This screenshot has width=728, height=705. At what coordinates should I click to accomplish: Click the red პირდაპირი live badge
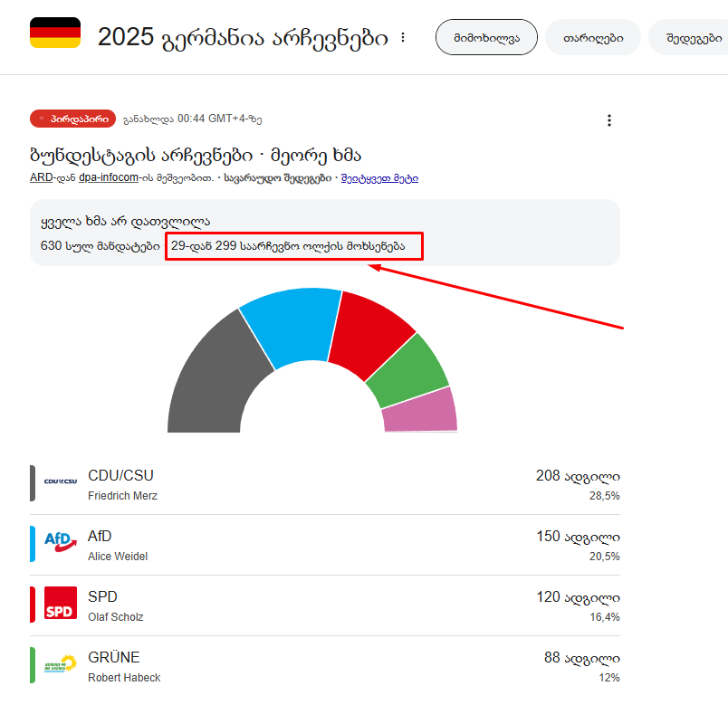(x=73, y=119)
